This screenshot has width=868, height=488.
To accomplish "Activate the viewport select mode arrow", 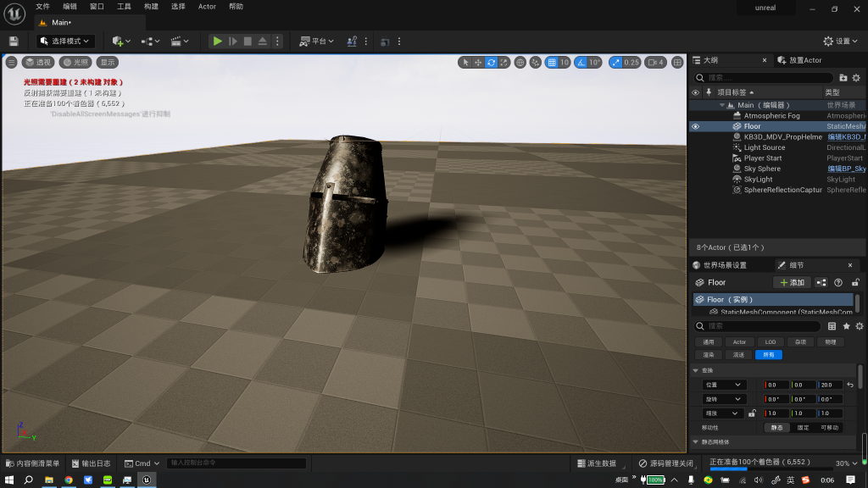I will [x=465, y=63].
